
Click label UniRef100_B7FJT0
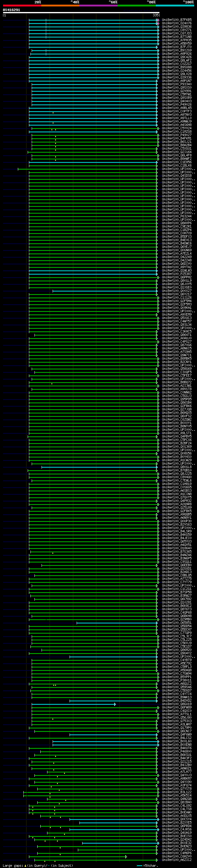pyautogui.click(x=177, y=47)
